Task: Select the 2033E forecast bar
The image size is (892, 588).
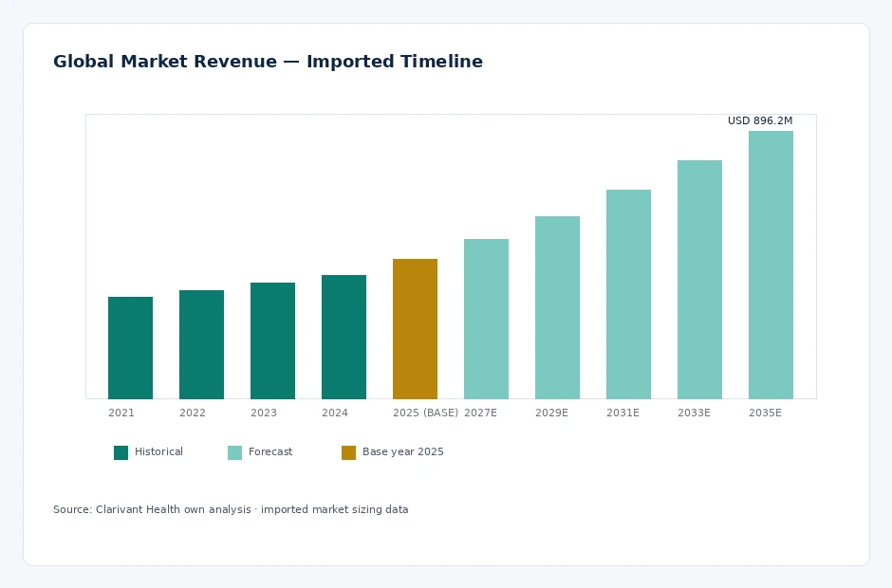Action: 699,280
